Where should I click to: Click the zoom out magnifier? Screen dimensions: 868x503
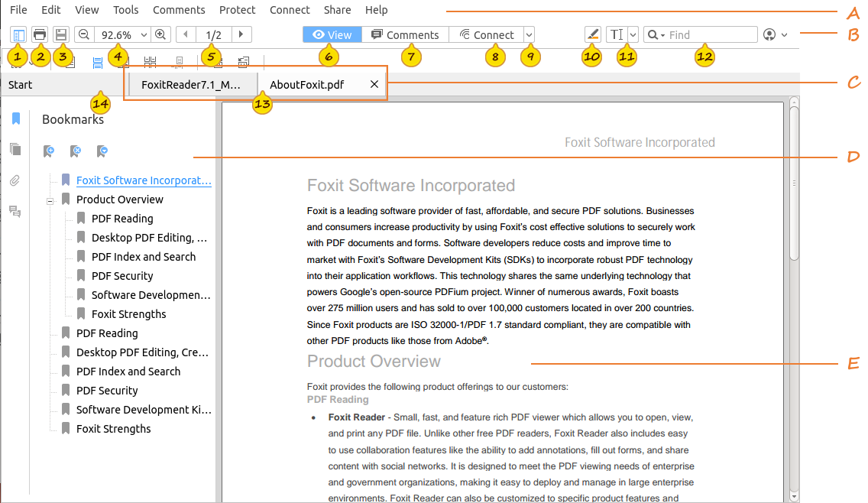tap(84, 35)
